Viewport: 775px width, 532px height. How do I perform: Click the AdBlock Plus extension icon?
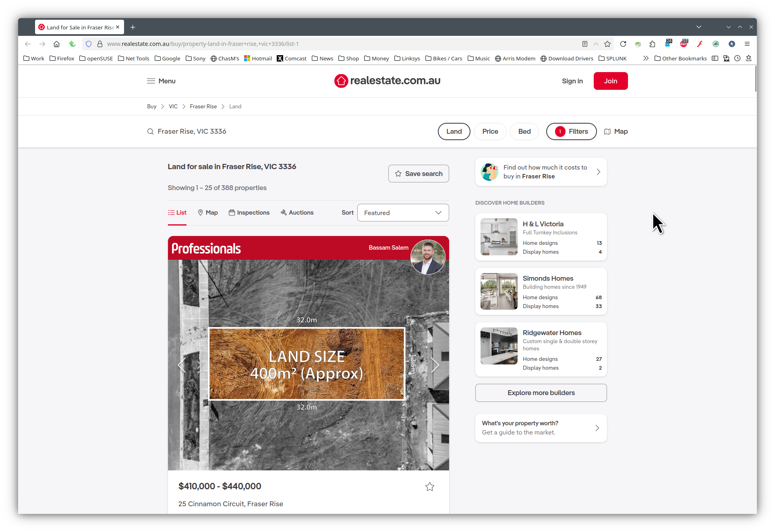pos(684,44)
